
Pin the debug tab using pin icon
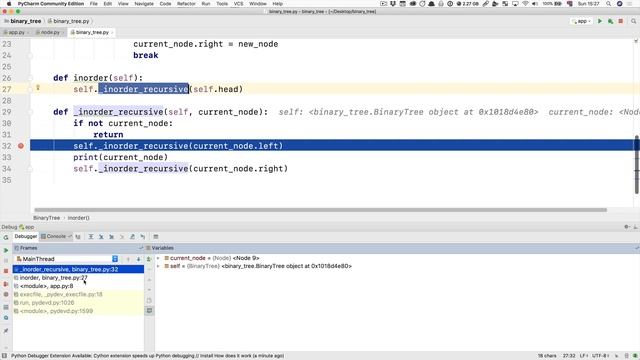(6, 331)
